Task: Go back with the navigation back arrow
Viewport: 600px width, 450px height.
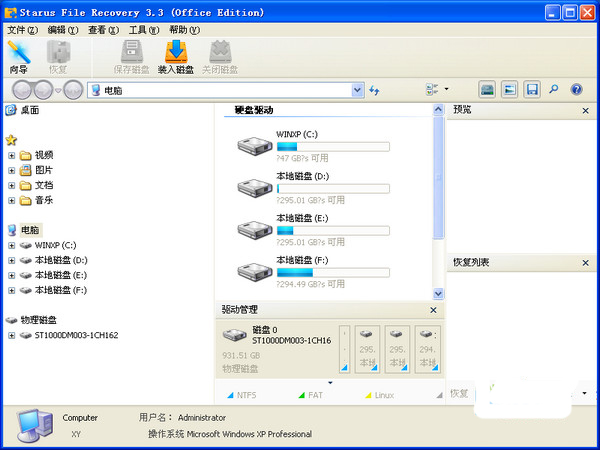Action: (22, 90)
